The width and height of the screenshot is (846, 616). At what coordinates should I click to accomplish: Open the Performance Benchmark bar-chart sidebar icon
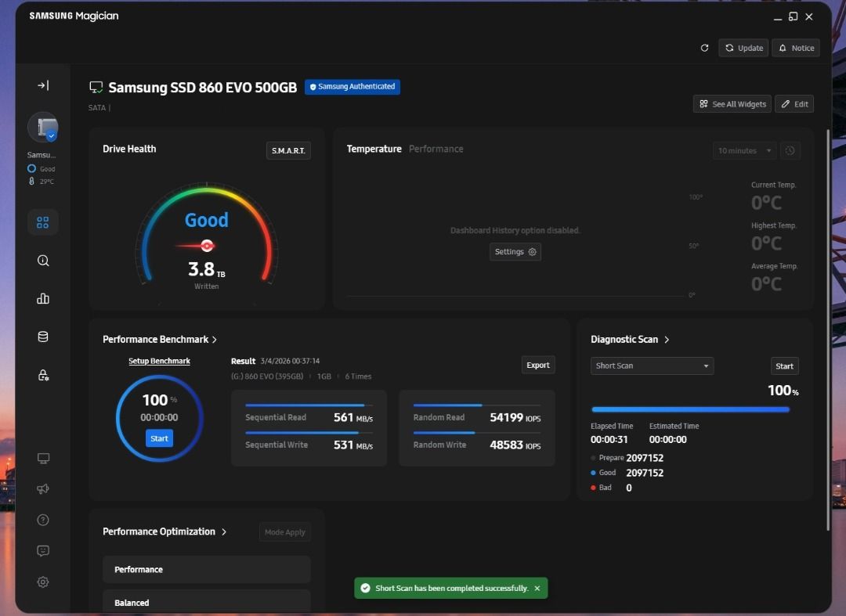pyautogui.click(x=43, y=298)
